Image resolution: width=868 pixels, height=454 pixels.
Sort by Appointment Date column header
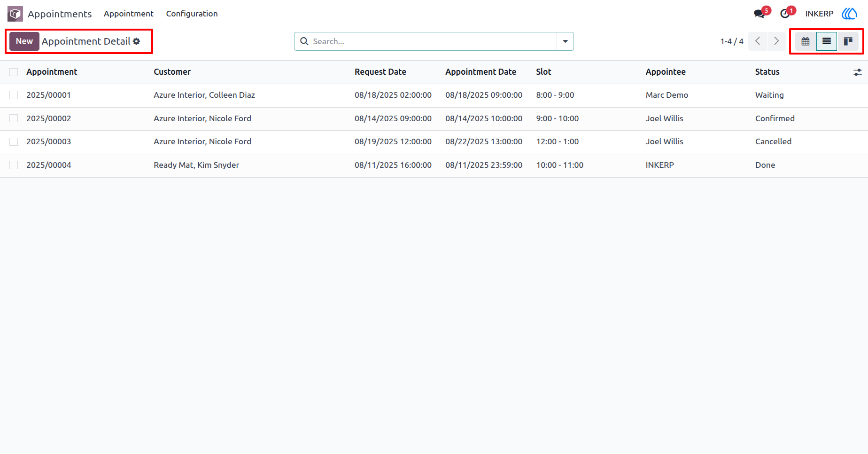pos(480,72)
